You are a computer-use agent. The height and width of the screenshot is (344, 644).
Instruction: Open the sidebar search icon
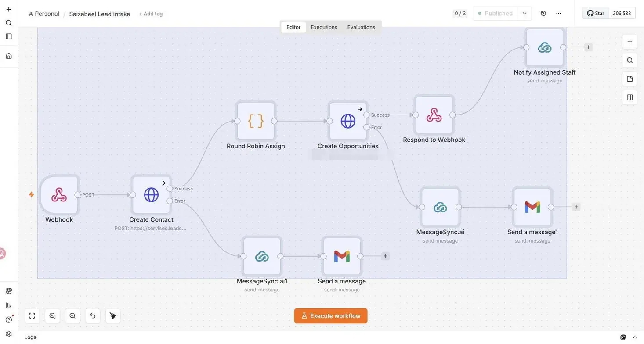click(x=9, y=23)
